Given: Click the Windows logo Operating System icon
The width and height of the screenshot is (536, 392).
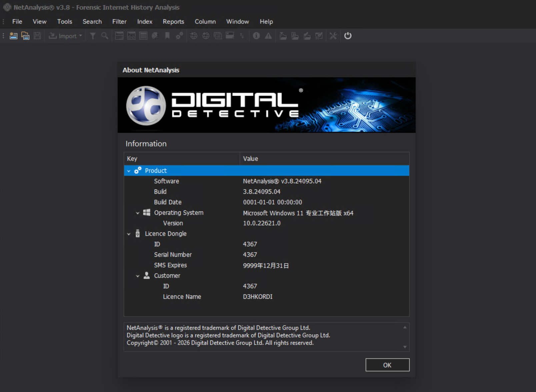Looking at the screenshot, I should coord(147,212).
